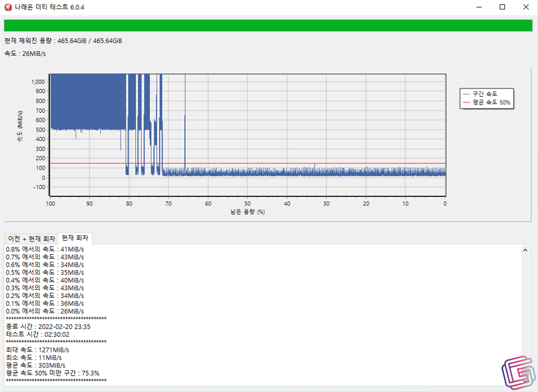Select the 0.4% 에서의 속도 : 40MiB/s line
The image size is (538, 392).
pos(45,280)
